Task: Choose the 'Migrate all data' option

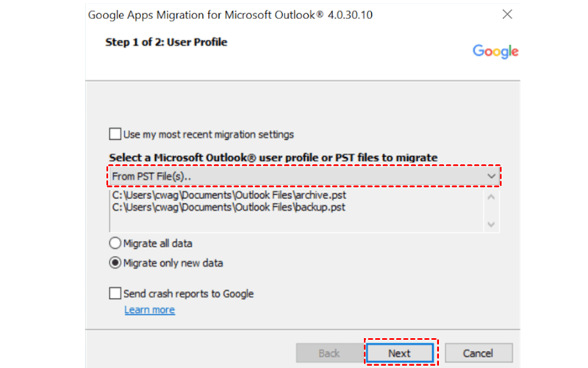Action: coord(115,244)
